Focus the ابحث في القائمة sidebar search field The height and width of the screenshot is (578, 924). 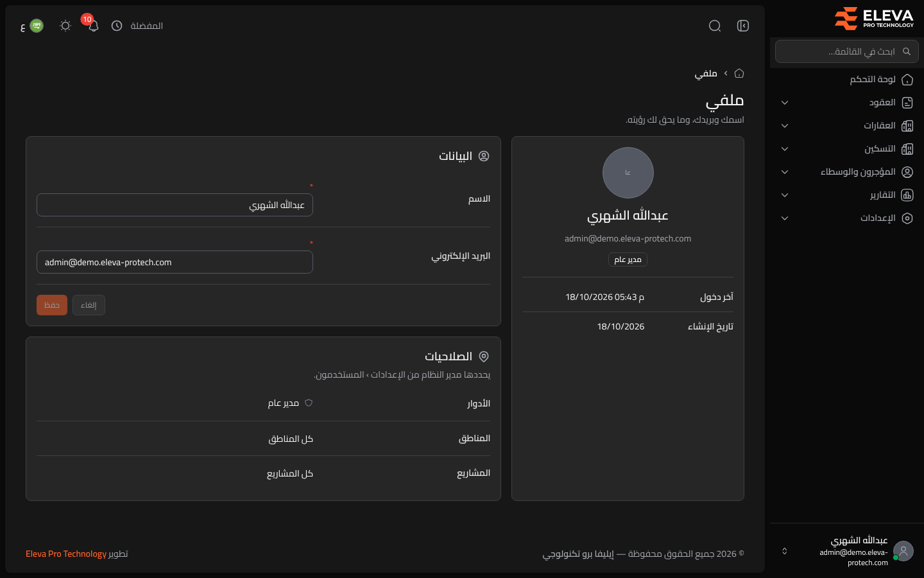(x=847, y=51)
